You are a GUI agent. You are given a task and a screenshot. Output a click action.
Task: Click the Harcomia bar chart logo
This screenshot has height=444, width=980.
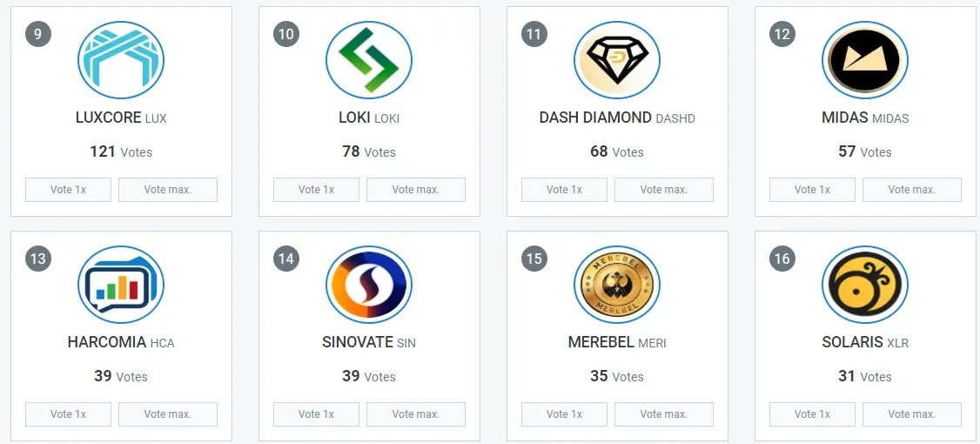tap(121, 285)
